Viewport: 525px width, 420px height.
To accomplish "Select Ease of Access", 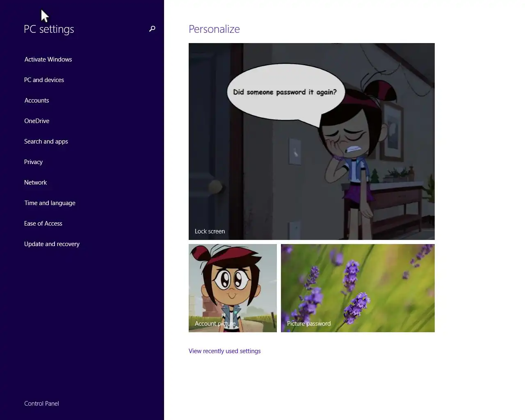I will (x=43, y=224).
